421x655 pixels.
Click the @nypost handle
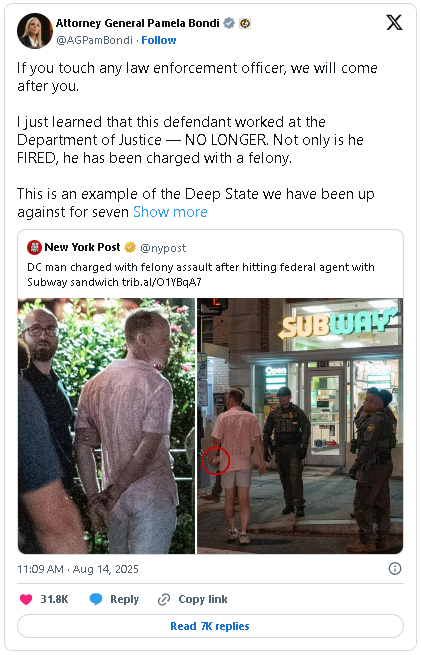click(x=163, y=248)
